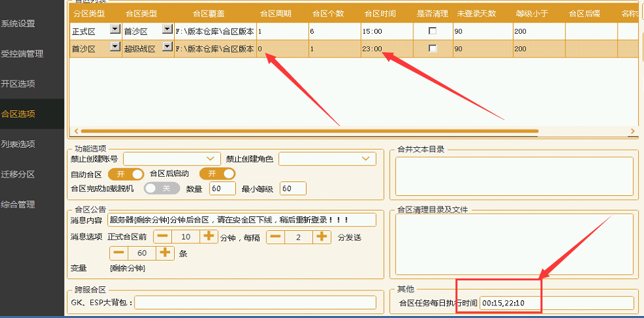Go to 迁移分区 in the sidebar
The image size is (644, 318).
pyautogui.click(x=18, y=174)
